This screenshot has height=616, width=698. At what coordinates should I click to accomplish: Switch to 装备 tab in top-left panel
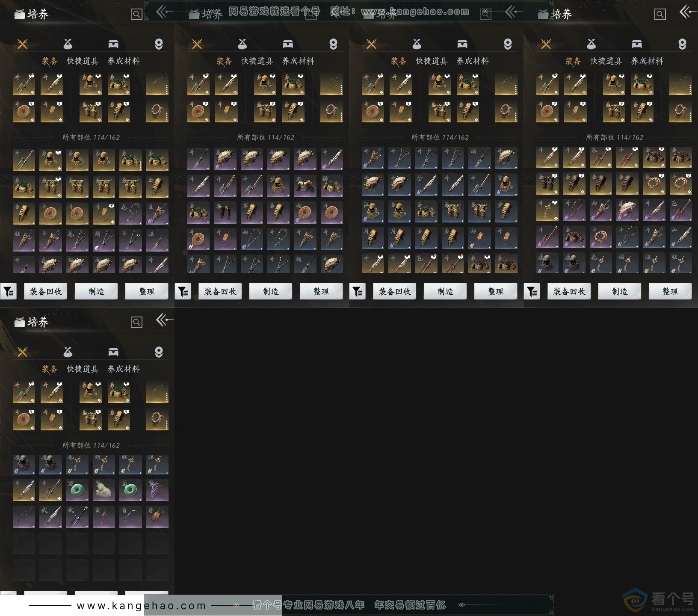coord(50,61)
